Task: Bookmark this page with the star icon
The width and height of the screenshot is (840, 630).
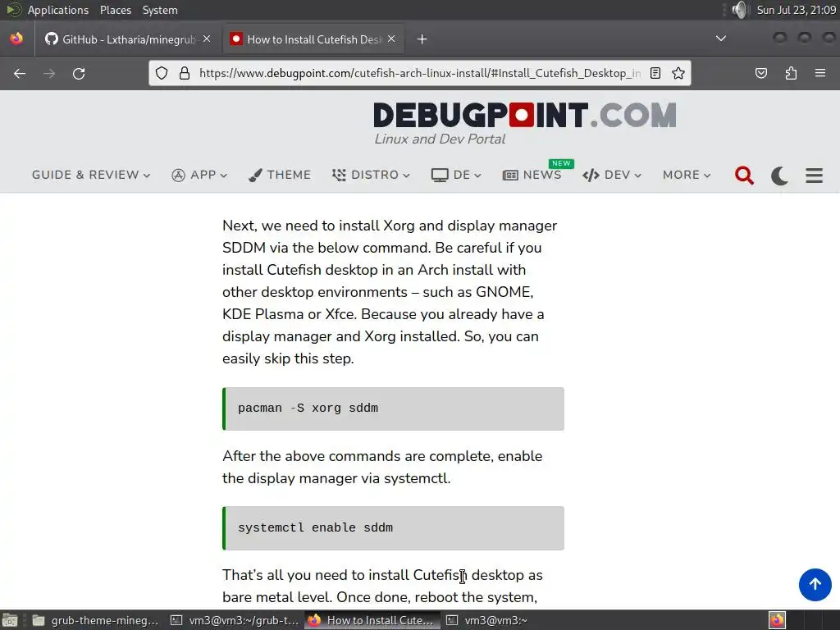Action: click(678, 73)
